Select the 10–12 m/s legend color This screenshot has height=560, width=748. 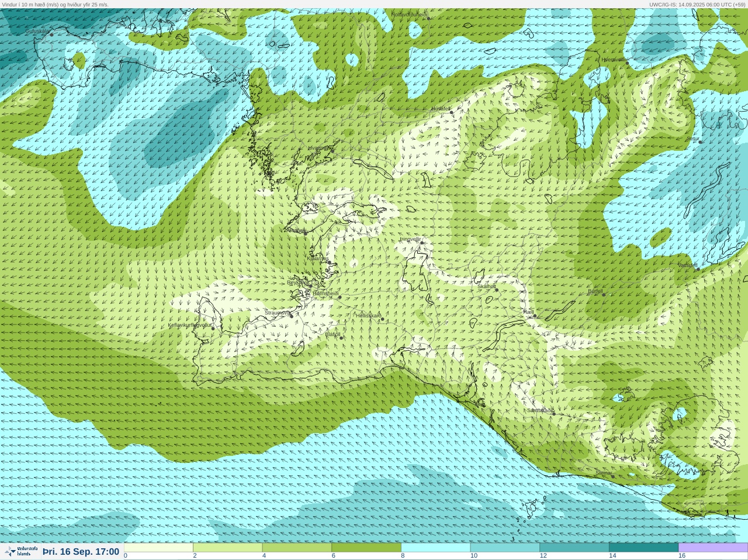tap(505, 548)
